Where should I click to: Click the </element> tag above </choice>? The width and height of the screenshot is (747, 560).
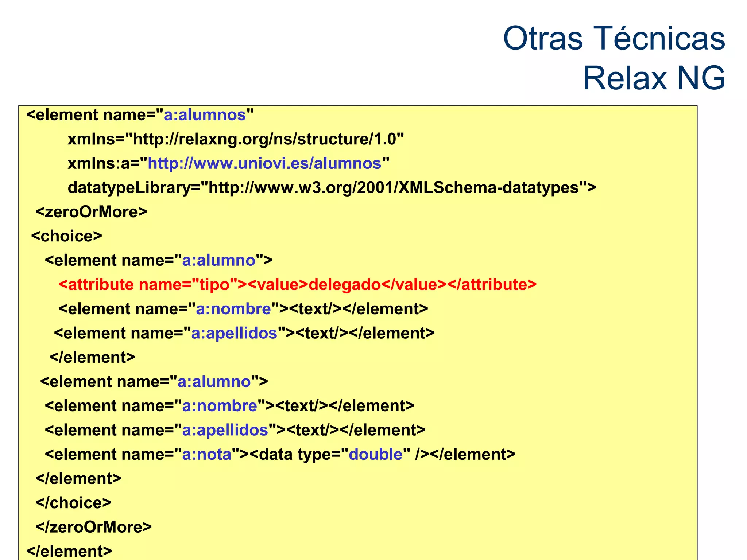coord(78,478)
